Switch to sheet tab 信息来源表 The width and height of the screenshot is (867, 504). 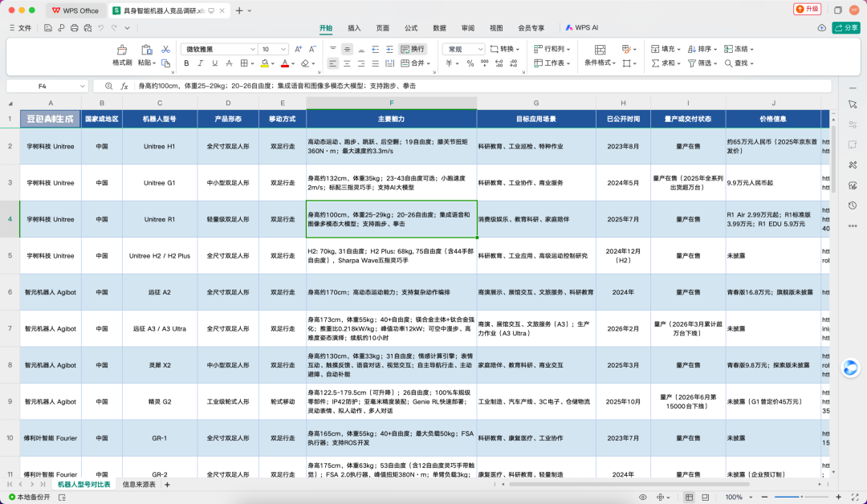(139, 485)
